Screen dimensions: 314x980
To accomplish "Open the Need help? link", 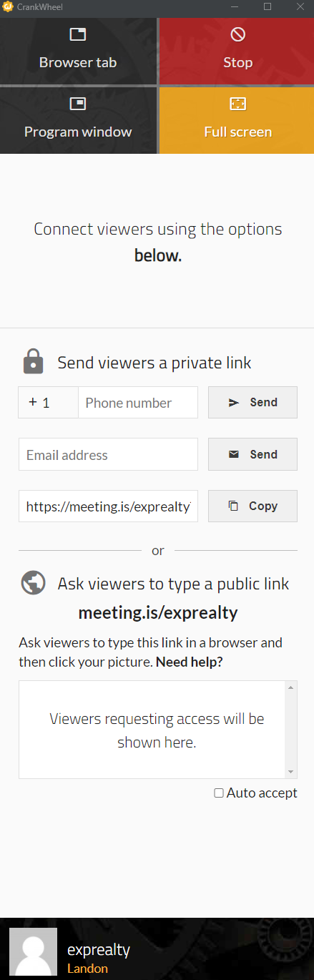I will point(189,662).
